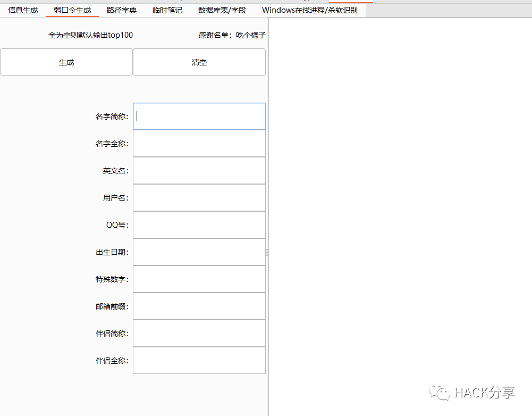
Task: Click the 生成 button
Action: [x=66, y=62]
